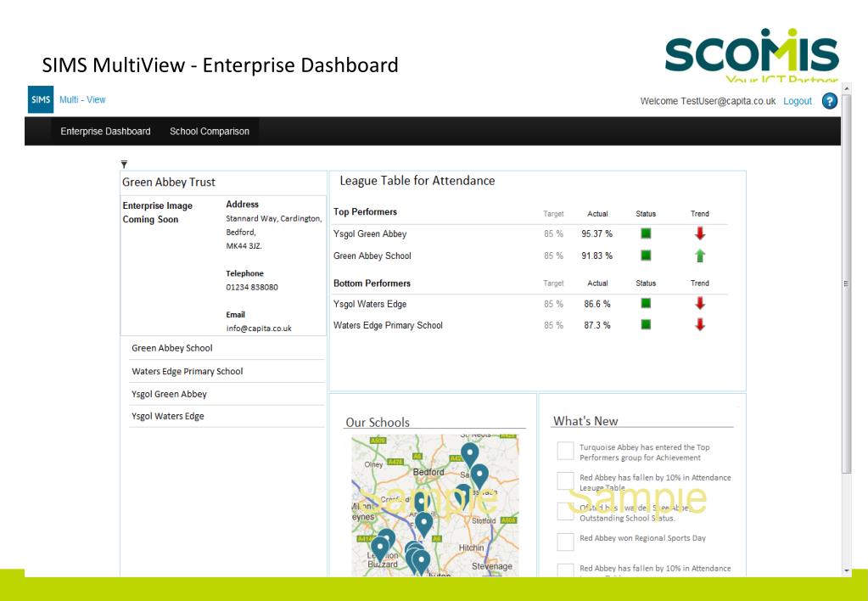Click Ysgol Waters Edge in Bottom Performers
This screenshot has height=601, width=868.
coord(370,304)
